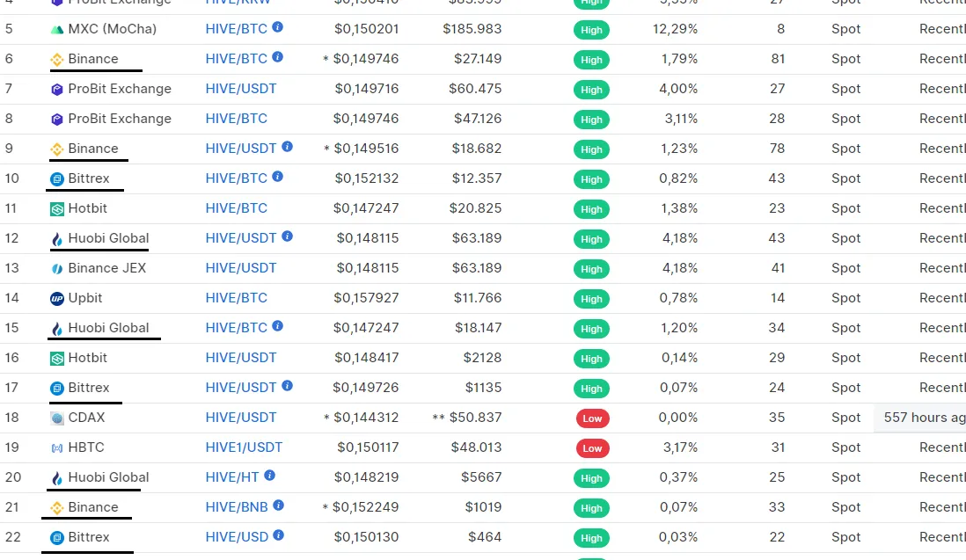The height and width of the screenshot is (560, 966).
Task: Click info icon beside the HIVE/USD pair
Action: (279, 535)
